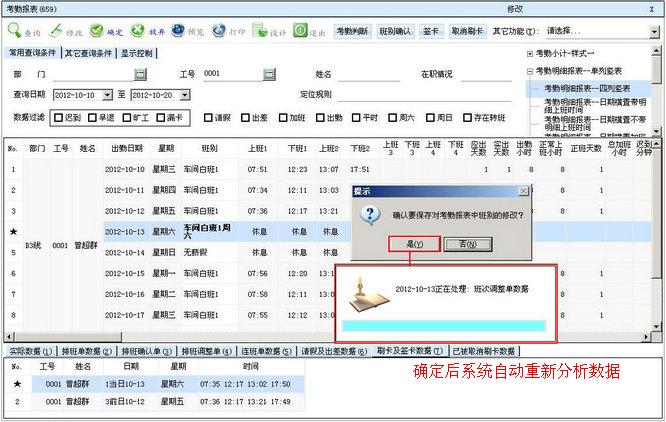
Task: Click the 班别确认 button
Action: 395,31
